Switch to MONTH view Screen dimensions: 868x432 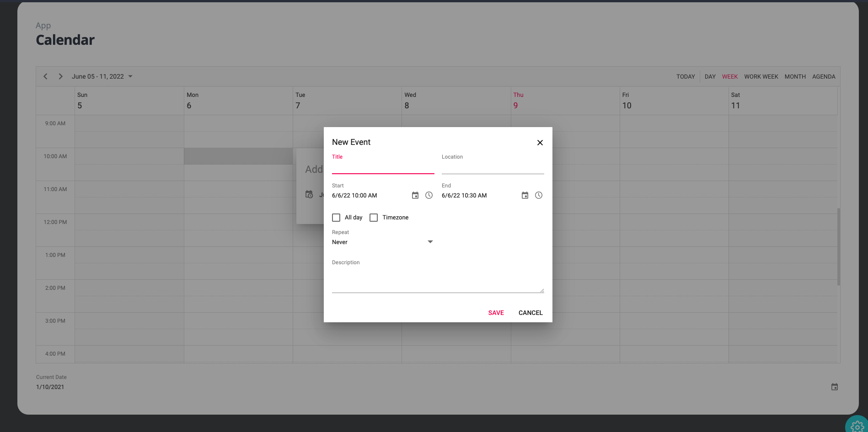pyautogui.click(x=795, y=77)
